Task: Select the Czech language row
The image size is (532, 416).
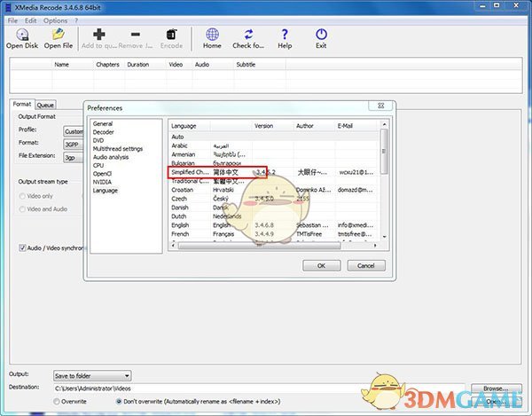Action: point(274,199)
